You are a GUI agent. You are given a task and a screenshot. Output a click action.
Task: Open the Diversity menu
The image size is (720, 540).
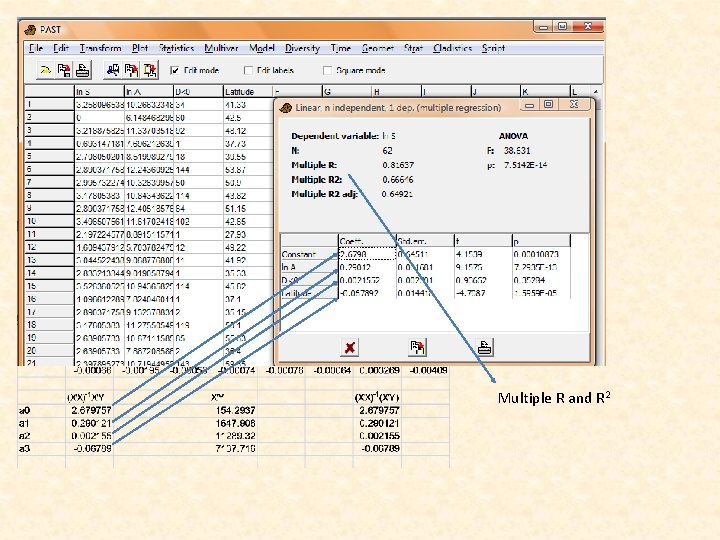pos(302,48)
